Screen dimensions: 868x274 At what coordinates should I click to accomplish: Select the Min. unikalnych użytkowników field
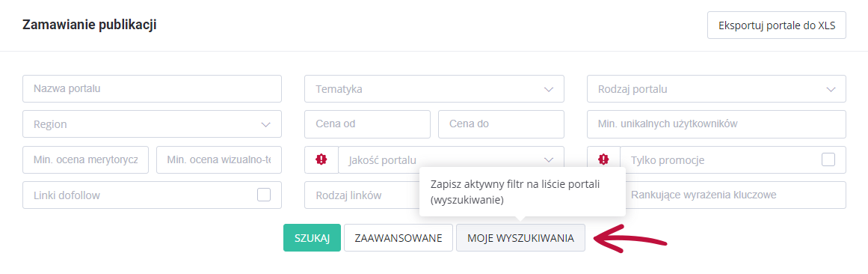[x=716, y=124]
